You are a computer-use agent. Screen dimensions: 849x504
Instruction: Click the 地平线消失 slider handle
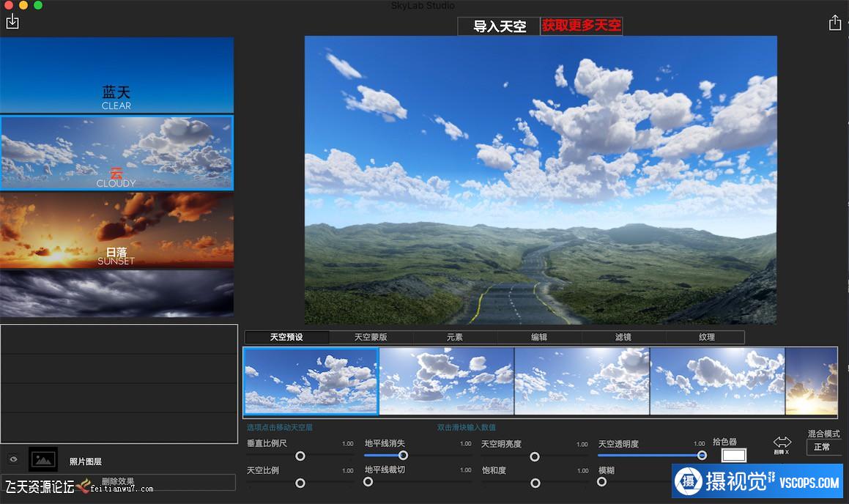[403, 456]
